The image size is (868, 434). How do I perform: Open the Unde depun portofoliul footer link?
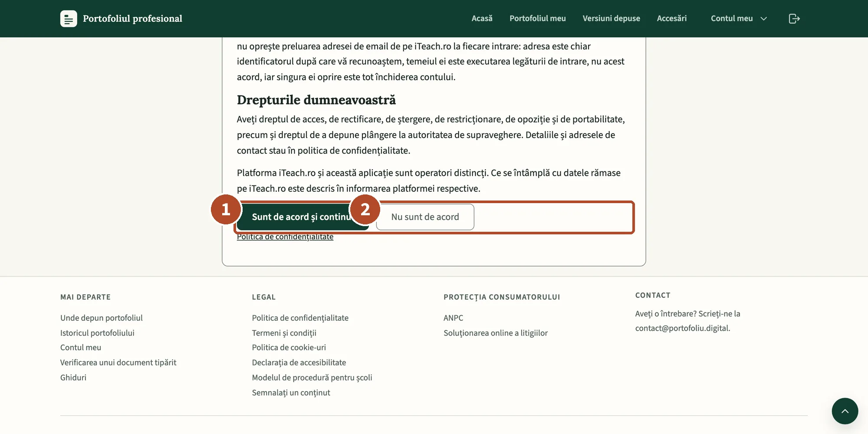[x=102, y=318]
